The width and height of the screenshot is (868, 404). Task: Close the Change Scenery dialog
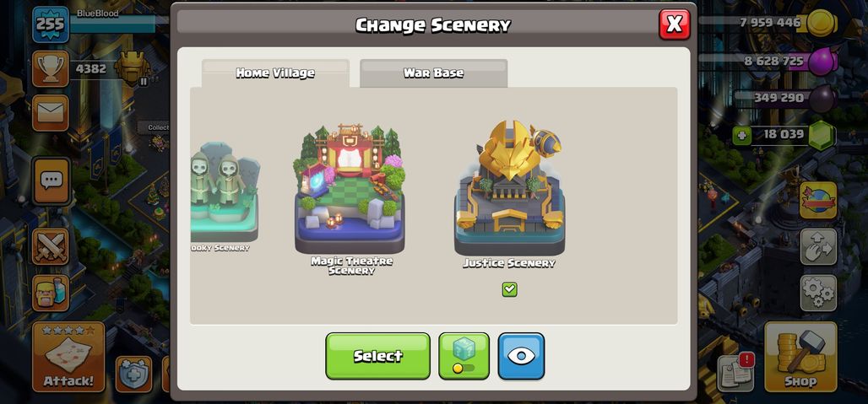coord(675,24)
